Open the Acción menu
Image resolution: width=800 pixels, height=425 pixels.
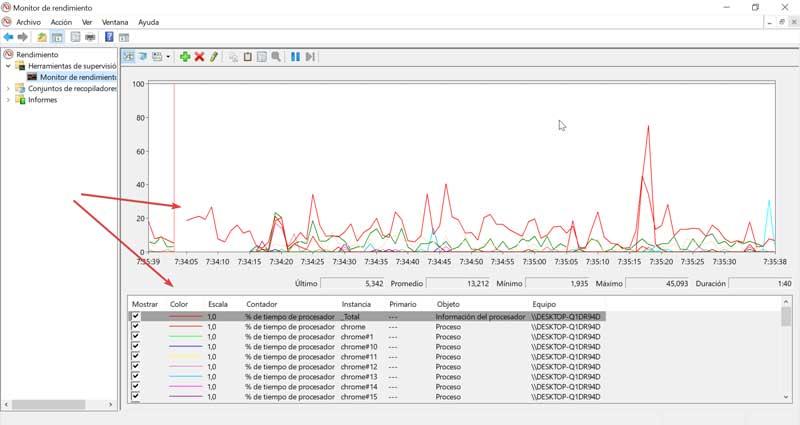pyautogui.click(x=61, y=22)
